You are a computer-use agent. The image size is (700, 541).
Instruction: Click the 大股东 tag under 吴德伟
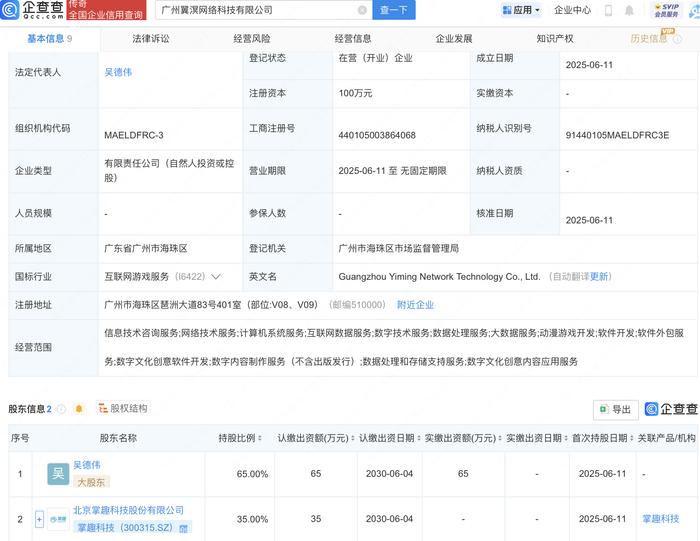91,482
